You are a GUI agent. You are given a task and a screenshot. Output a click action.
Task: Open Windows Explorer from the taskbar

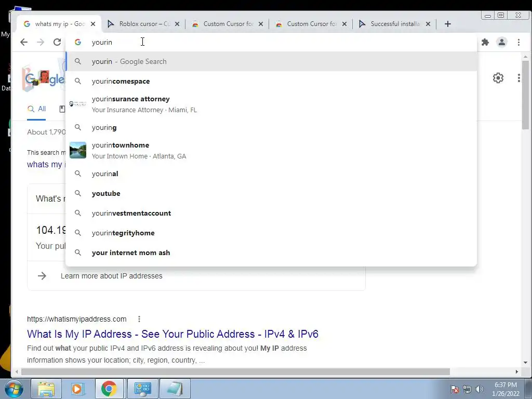click(46, 389)
